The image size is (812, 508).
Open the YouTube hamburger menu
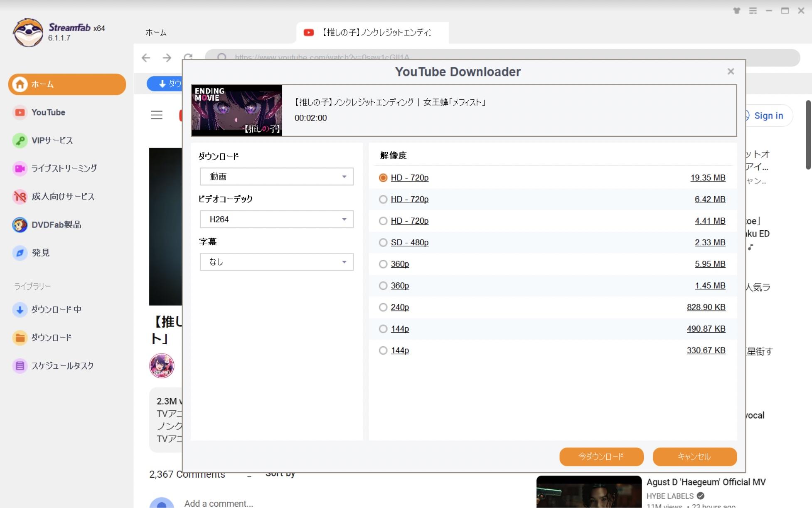point(157,115)
